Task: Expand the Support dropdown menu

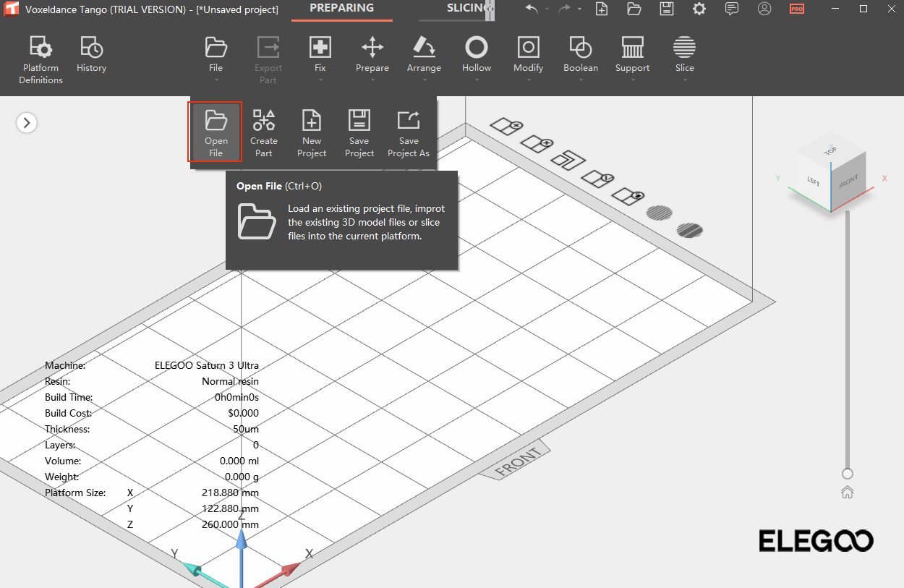Action: (x=633, y=80)
